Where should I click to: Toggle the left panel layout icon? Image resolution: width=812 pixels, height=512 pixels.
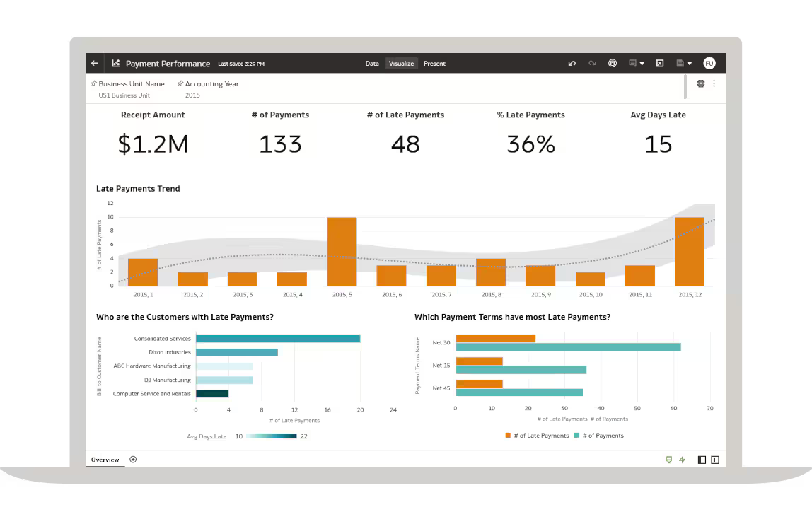click(x=702, y=460)
